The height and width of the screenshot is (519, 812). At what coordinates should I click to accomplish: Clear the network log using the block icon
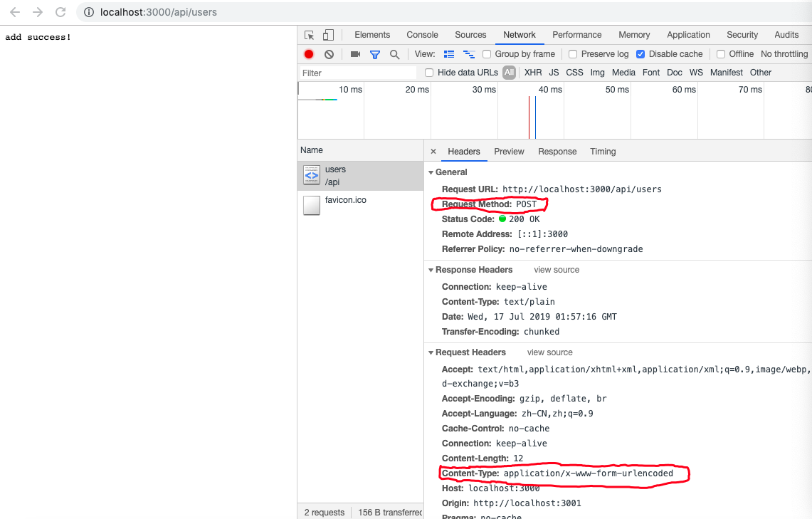[328, 53]
